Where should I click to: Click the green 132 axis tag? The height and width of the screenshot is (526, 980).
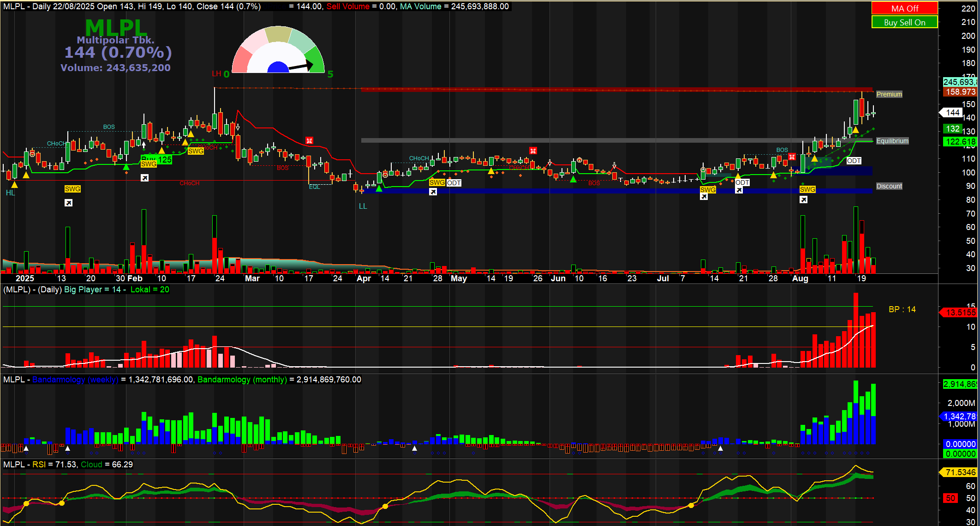point(953,129)
